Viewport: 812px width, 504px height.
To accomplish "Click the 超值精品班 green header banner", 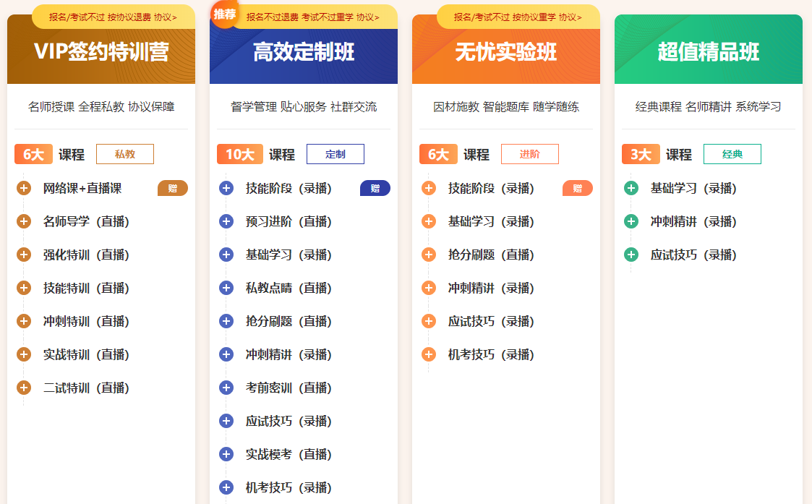I will tap(709, 52).
